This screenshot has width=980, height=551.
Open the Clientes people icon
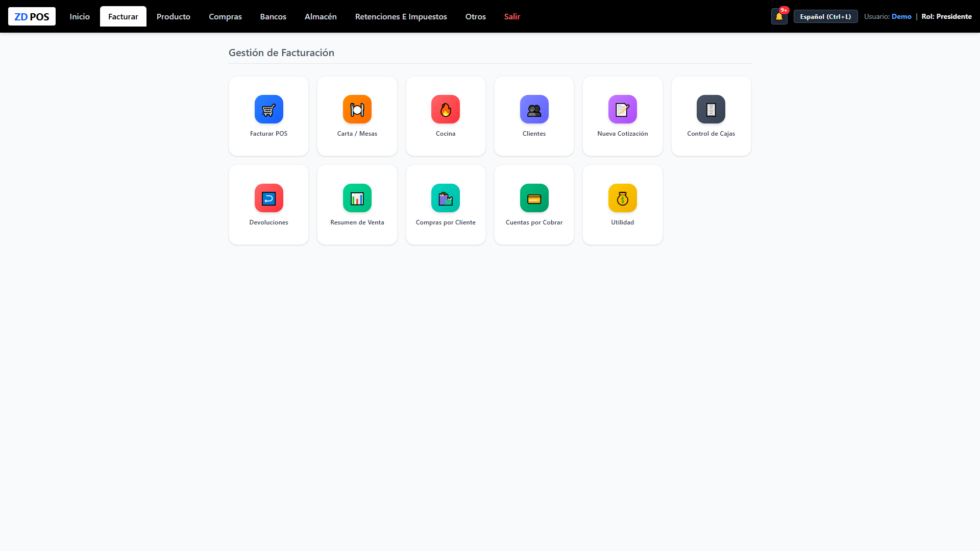(534, 109)
